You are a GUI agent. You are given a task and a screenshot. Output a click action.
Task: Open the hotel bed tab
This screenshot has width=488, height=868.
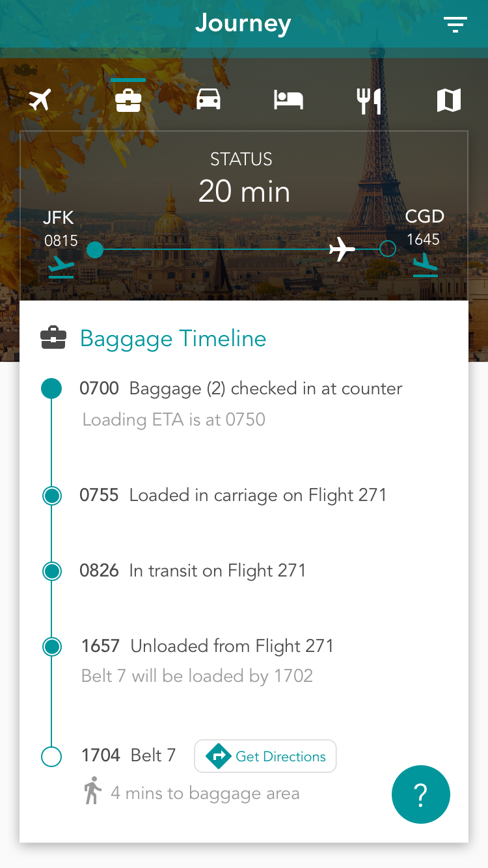point(288,100)
